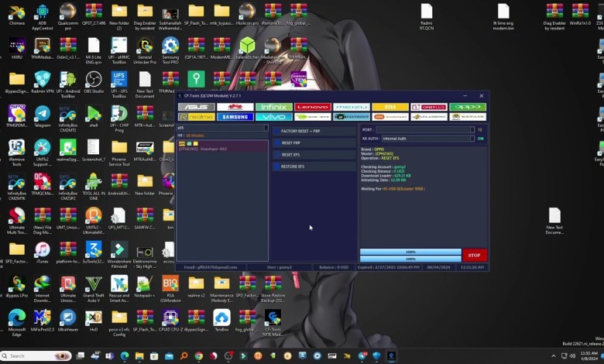The image size is (604, 364).
Task: Open the OBS Studio desktop shortcut
Action: pos(94,82)
